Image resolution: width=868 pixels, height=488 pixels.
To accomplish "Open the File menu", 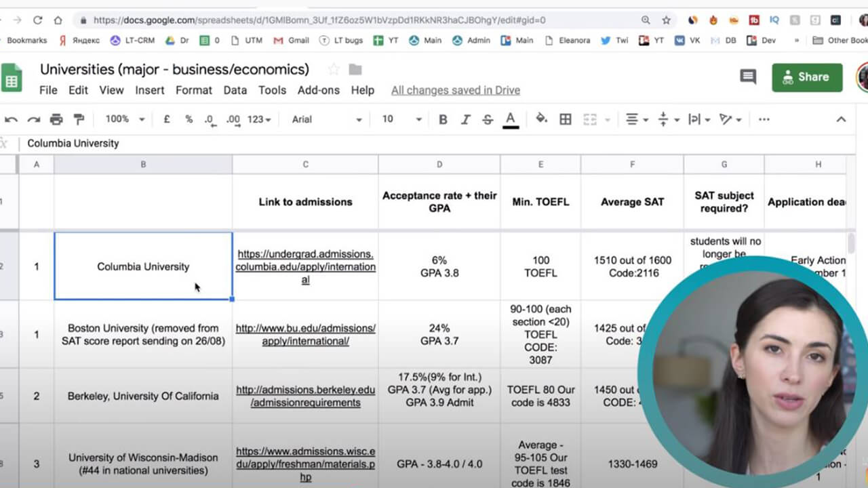I will 48,90.
